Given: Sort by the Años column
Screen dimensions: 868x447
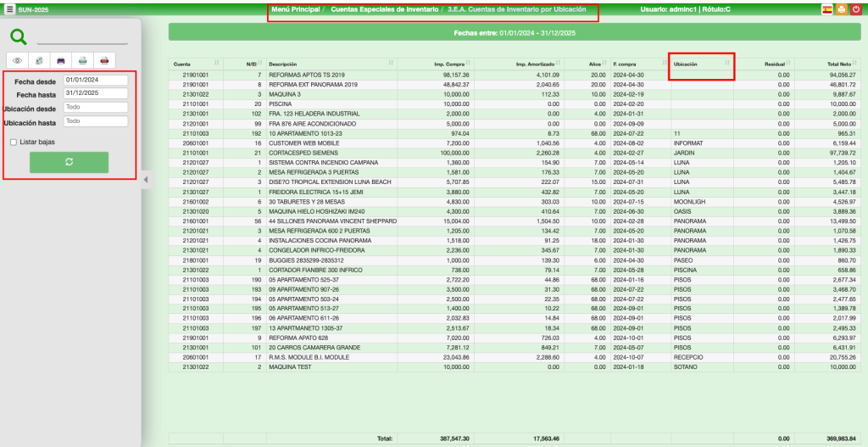Looking at the screenshot, I should 587,64.
